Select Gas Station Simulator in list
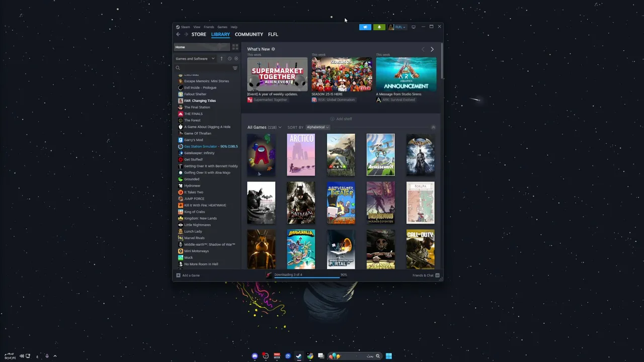Image resolution: width=644 pixels, height=362 pixels. click(x=207, y=146)
